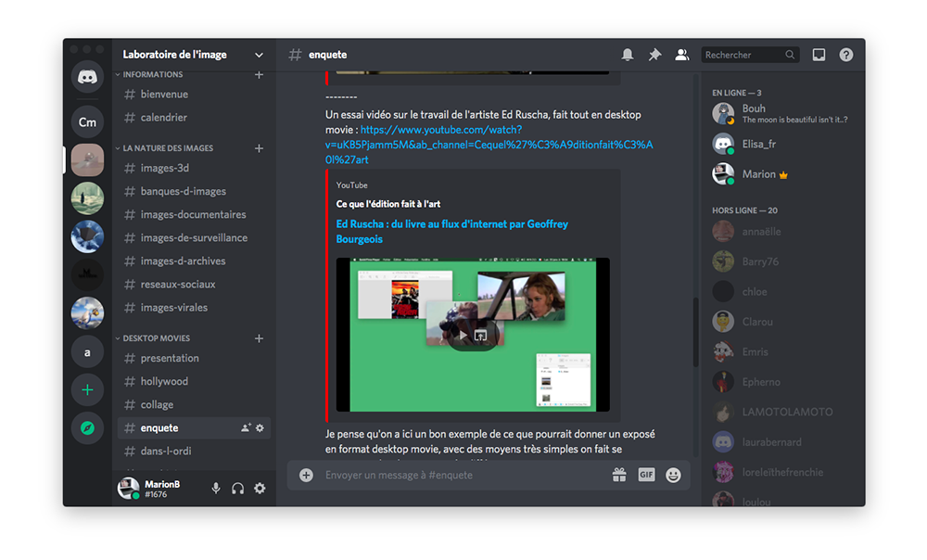Add a server with plus icon
The image size is (927, 560).
pos(87,390)
